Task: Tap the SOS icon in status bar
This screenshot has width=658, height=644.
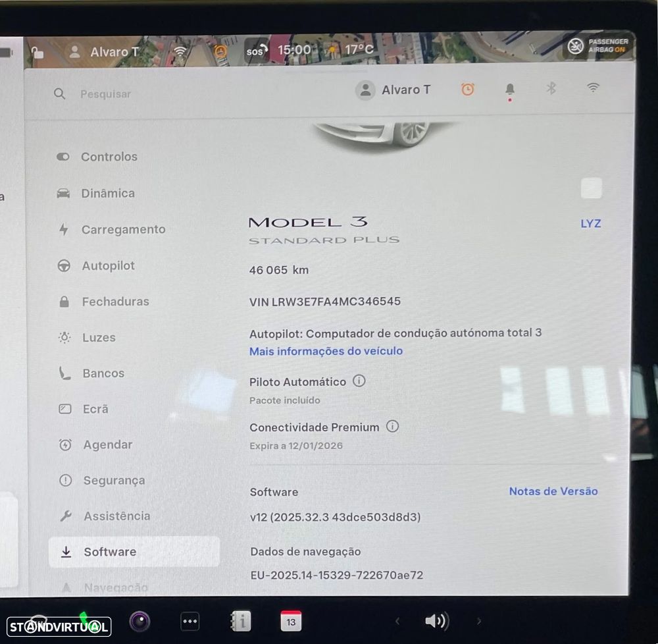Action: pos(257,51)
